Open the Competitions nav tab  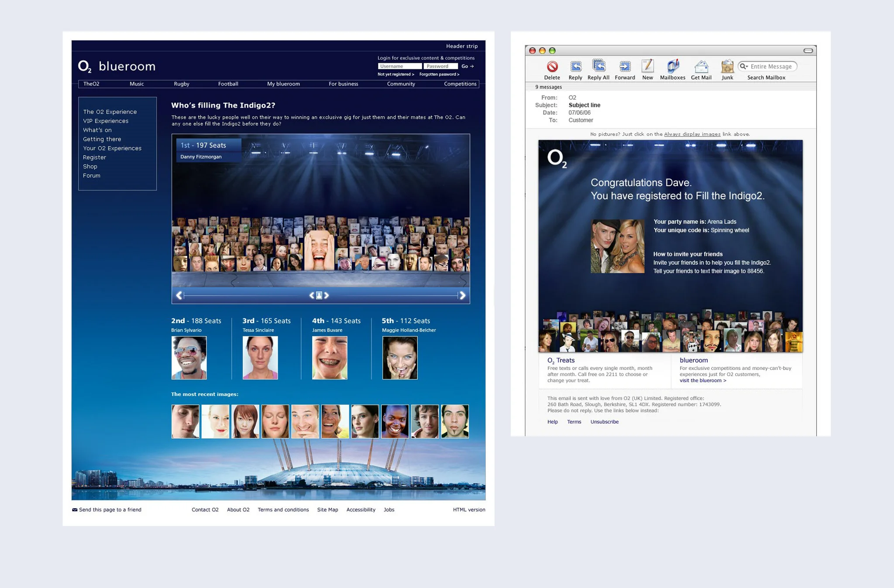click(x=460, y=84)
